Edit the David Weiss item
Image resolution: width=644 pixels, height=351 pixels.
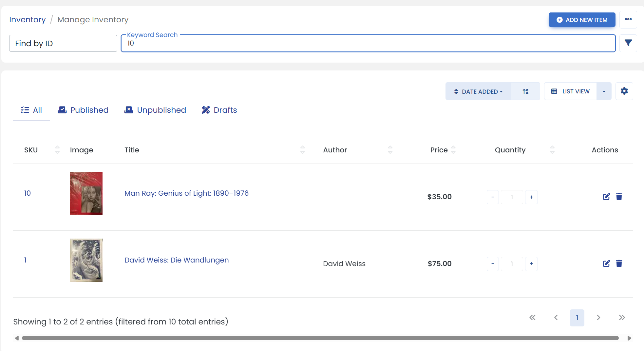tap(606, 263)
